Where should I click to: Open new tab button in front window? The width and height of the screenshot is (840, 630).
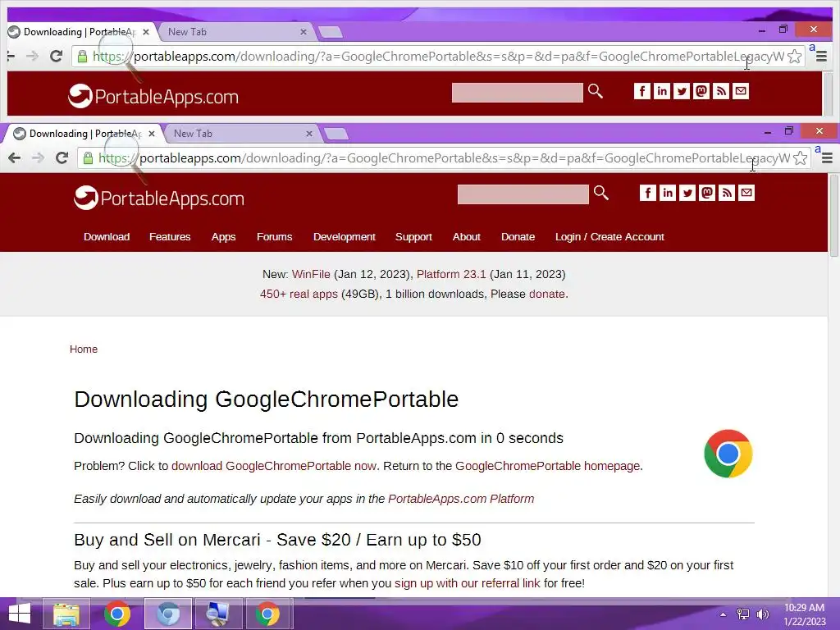[336, 134]
